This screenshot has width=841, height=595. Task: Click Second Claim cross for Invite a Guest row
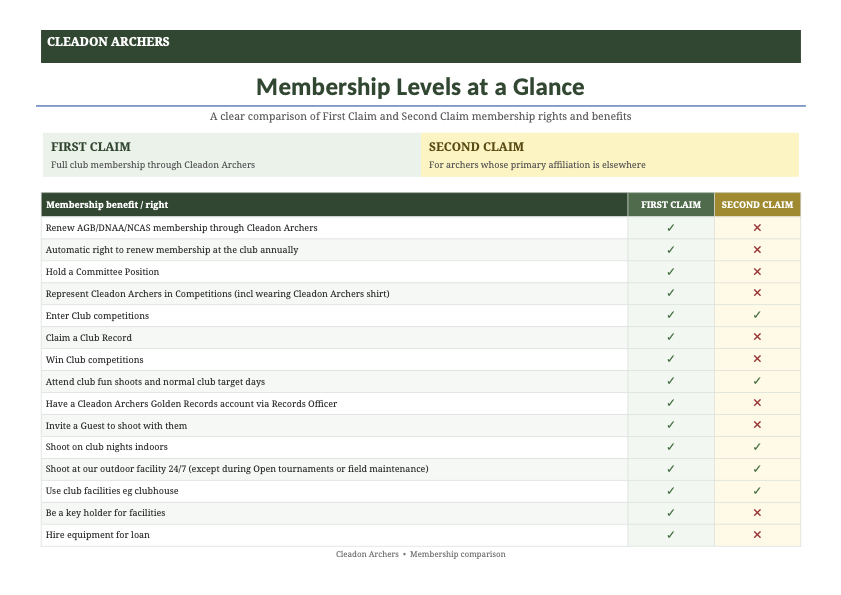[x=757, y=425]
